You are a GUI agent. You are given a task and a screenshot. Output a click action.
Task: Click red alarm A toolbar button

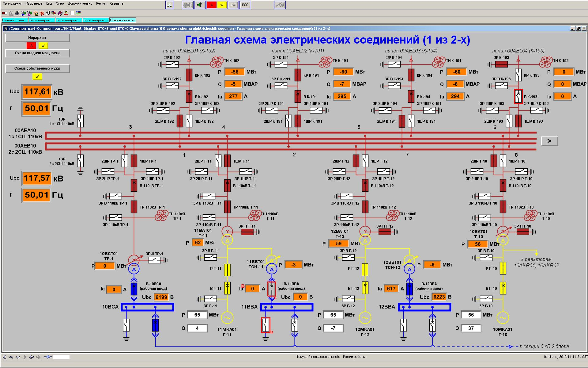click(x=211, y=5)
